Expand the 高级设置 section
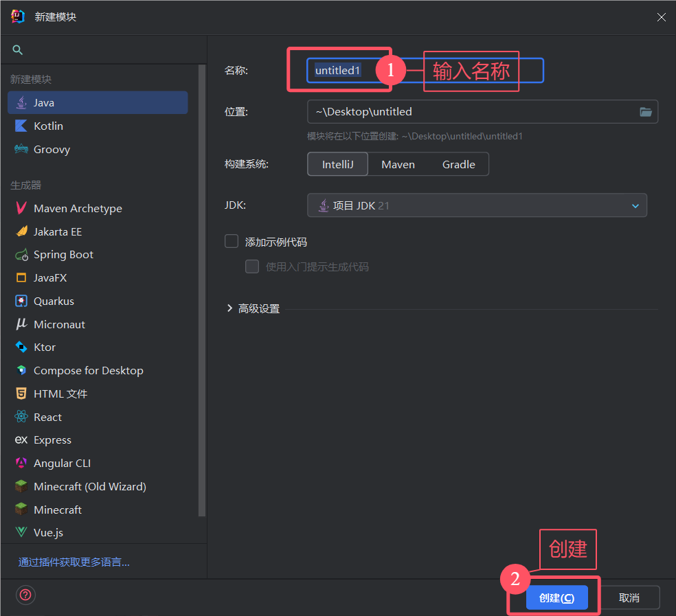 coord(230,309)
